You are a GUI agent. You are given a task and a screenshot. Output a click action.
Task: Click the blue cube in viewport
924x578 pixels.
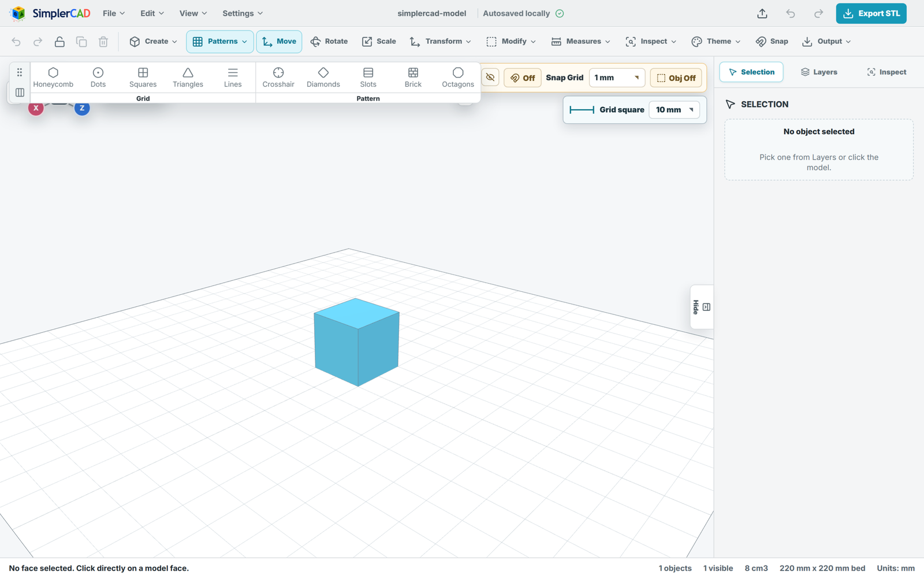(x=357, y=342)
